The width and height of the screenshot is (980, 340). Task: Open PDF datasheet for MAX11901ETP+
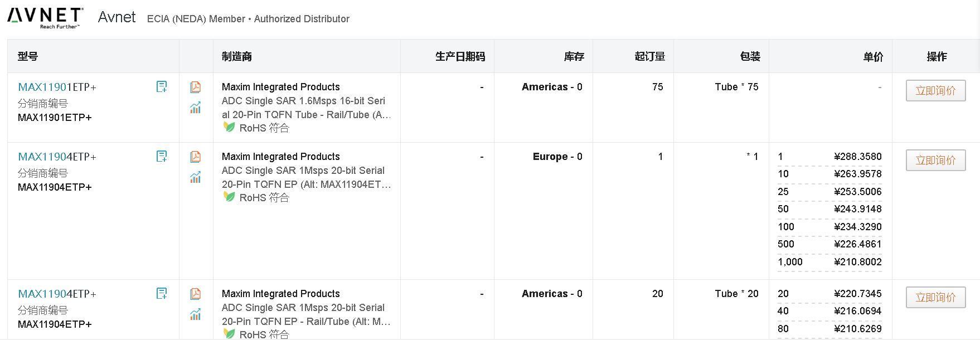pos(196,87)
